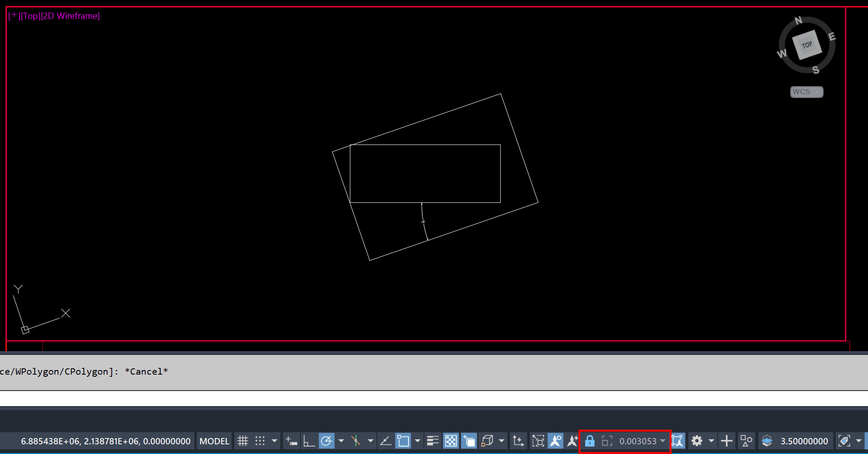
Task: Toggle selection cycling icon
Action: point(469,441)
